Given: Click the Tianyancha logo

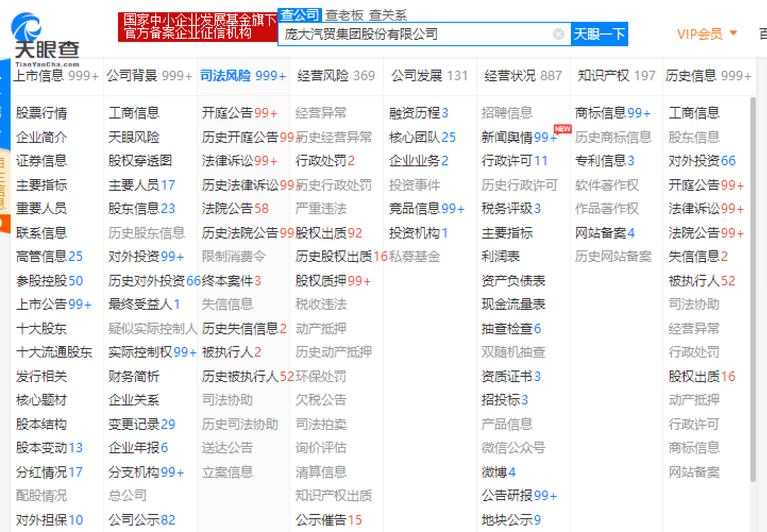Looking at the screenshot, I should 45,40.
